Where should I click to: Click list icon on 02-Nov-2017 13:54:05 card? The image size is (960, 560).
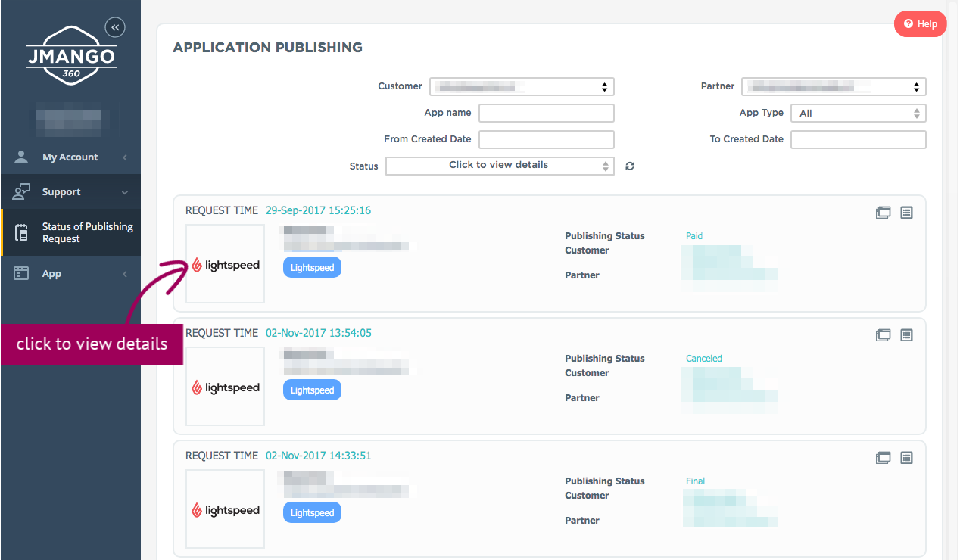coord(906,335)
